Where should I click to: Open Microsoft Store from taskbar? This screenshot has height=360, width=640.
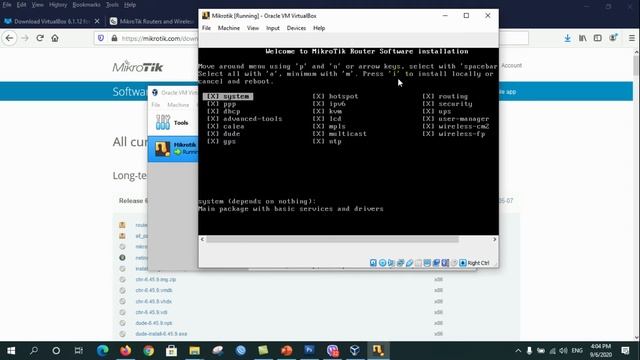point(171,351)
